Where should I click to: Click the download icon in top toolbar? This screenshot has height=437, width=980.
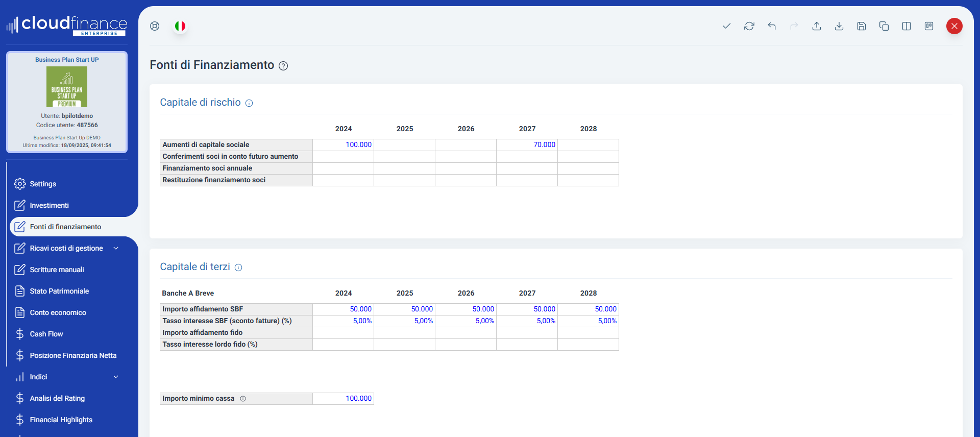[839, 26]
